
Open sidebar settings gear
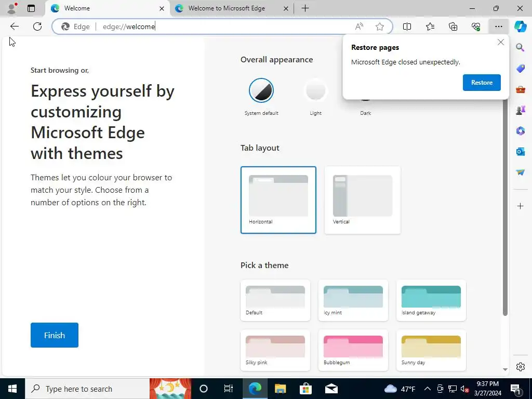point(520,367)
